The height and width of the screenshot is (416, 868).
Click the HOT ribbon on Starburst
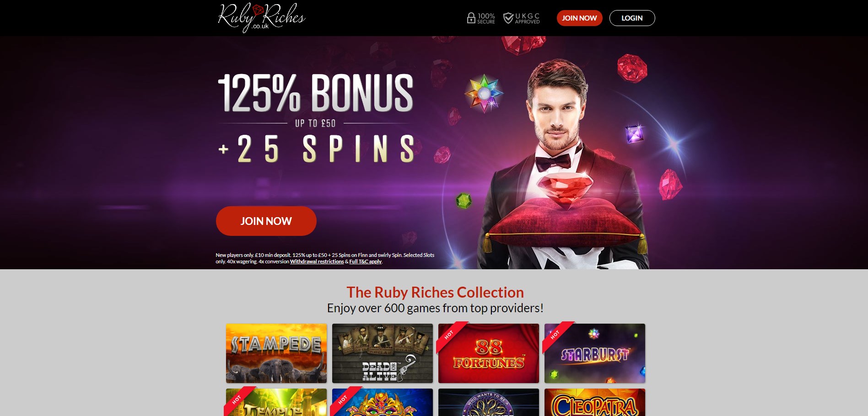557,336
